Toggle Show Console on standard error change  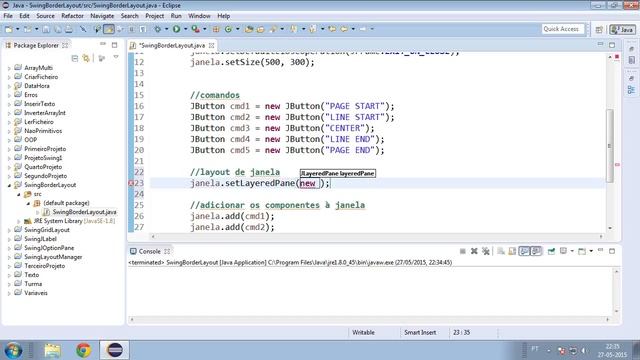click(536, 251)
